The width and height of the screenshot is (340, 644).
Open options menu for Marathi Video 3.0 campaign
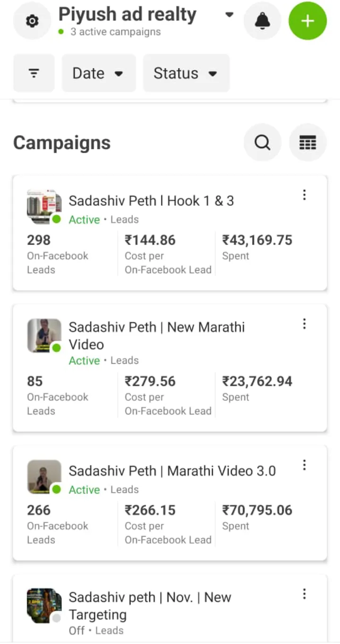(x=304, y=465)
